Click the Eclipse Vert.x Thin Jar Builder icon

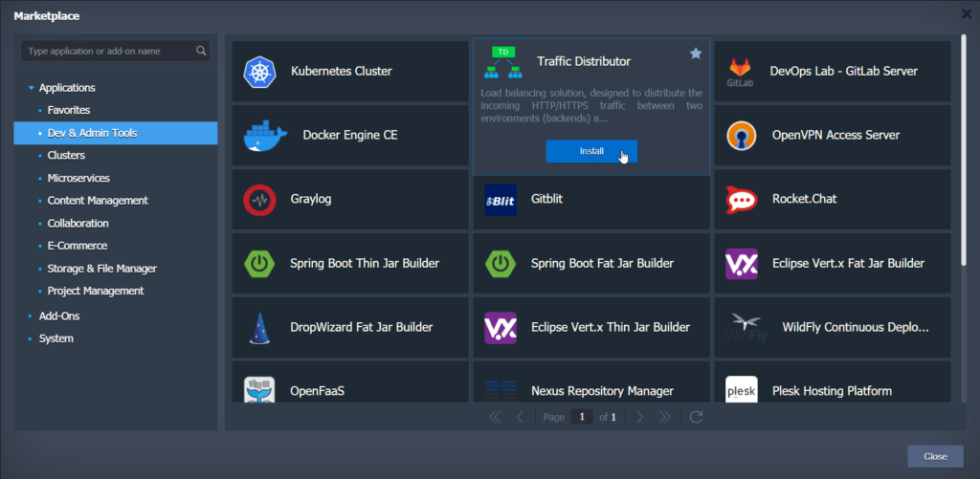(501, 328)
